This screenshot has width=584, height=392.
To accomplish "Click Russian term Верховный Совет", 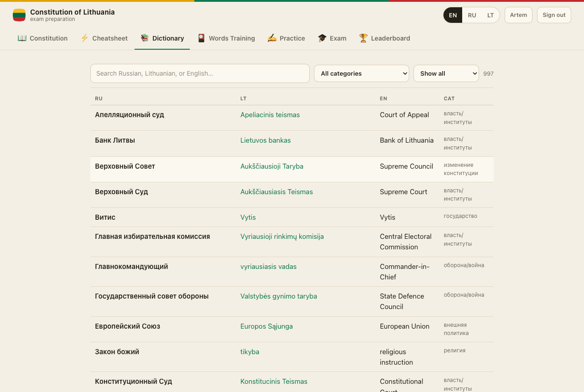I will point(125,166).
